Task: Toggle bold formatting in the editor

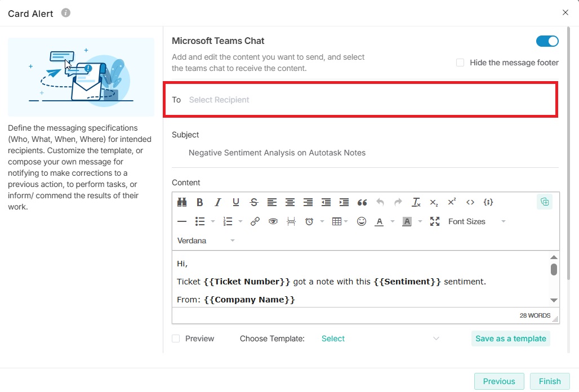Action: (200, 202)
